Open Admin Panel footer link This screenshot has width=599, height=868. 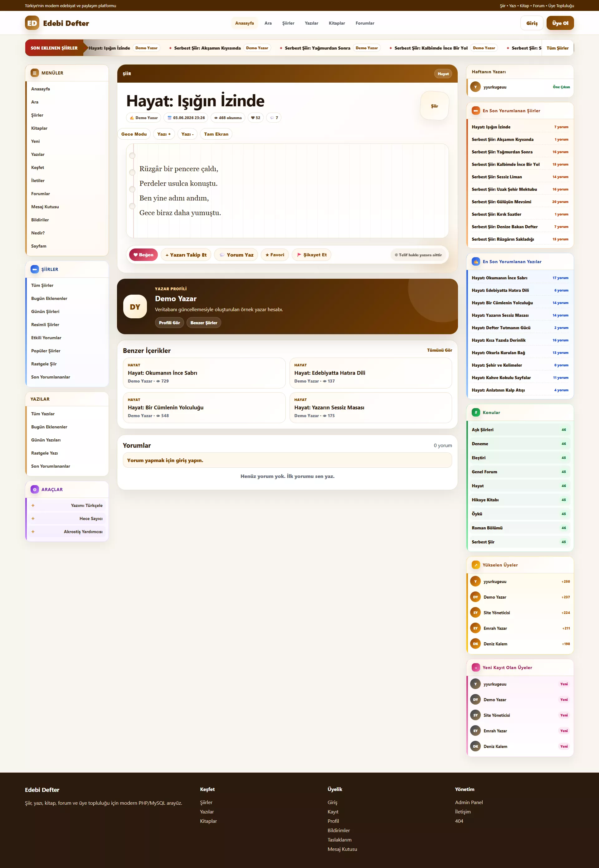coord(469,802)
